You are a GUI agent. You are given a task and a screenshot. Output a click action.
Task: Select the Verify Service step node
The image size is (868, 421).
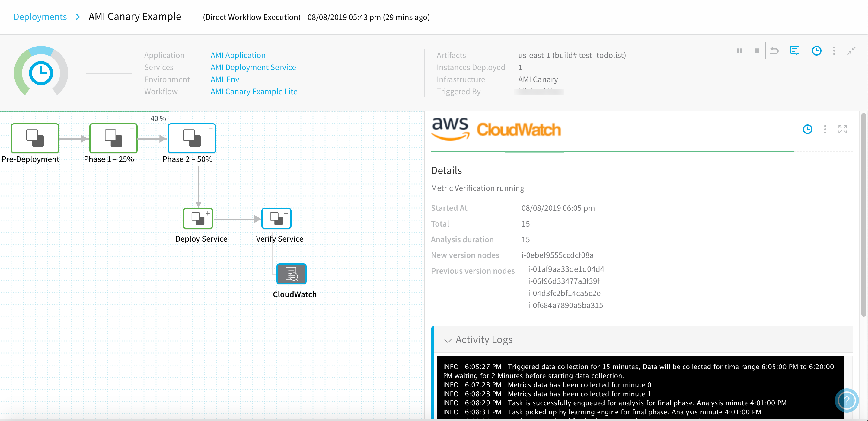[276, 218]
